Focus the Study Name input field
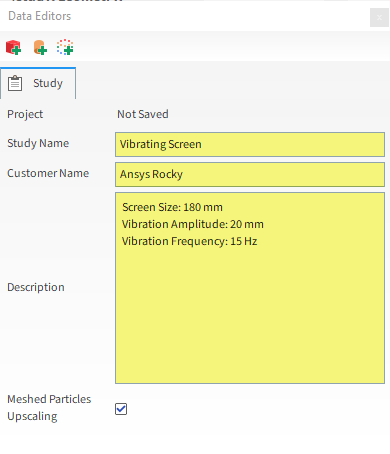Screen dimensions: 390x454 (x=250, y=144)
